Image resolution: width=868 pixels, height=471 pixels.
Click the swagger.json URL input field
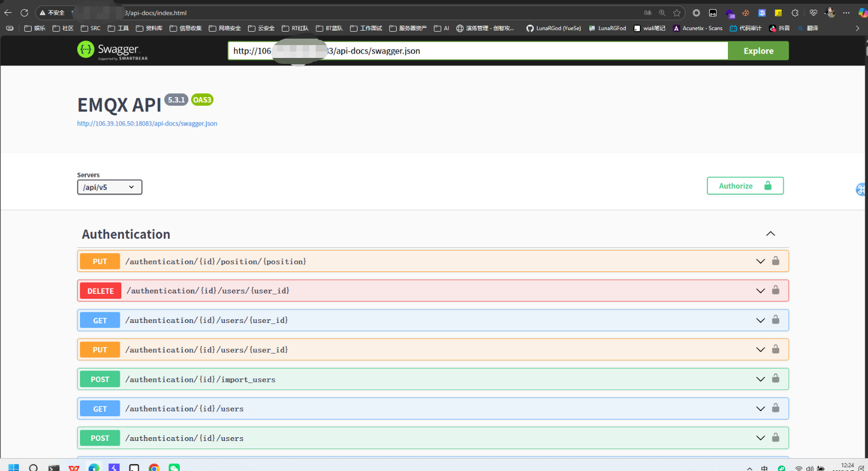[x=478, y=51]
